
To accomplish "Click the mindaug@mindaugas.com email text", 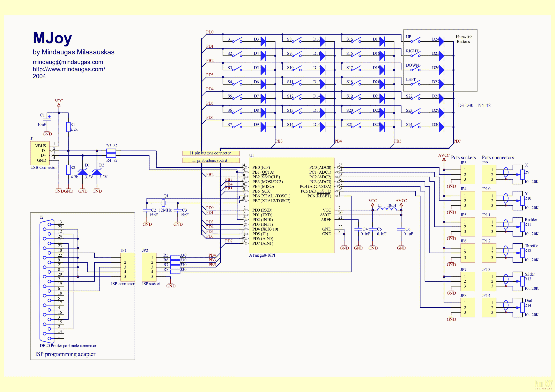I will point(68,62).
